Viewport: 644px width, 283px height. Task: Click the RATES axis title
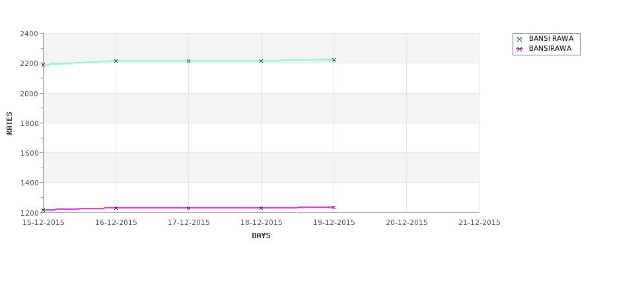point(9,123)
